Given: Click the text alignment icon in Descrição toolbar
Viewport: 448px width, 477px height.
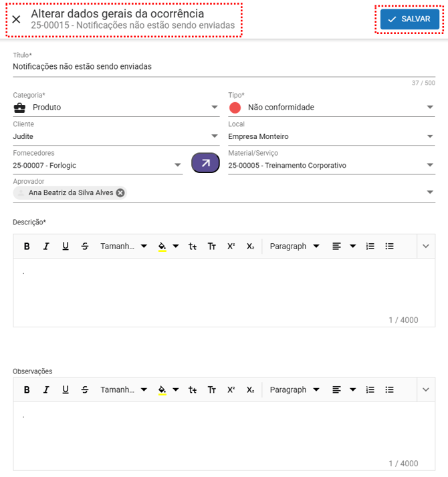Looking at the screenshot, I should pyautogui.click(x=337, y=247).
